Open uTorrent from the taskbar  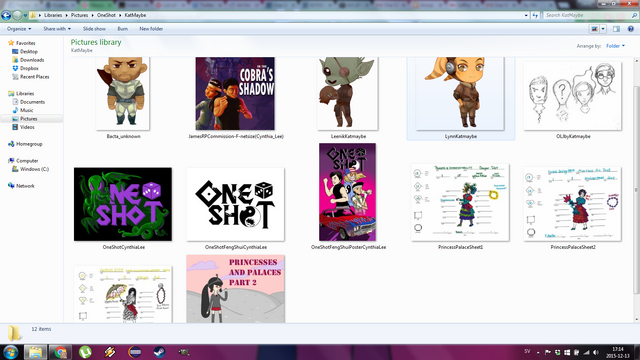pyautogui.click(x=85, y=352)
